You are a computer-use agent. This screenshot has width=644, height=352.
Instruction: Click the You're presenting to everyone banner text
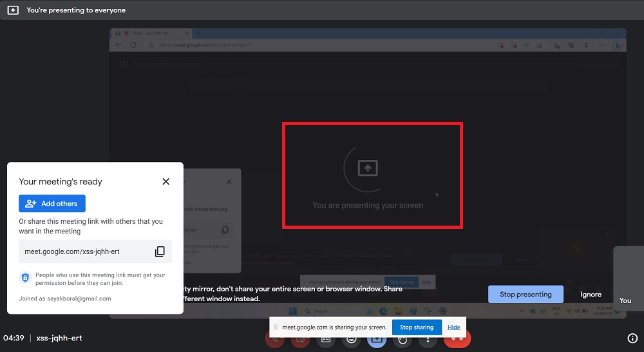(x=76, y=10)
